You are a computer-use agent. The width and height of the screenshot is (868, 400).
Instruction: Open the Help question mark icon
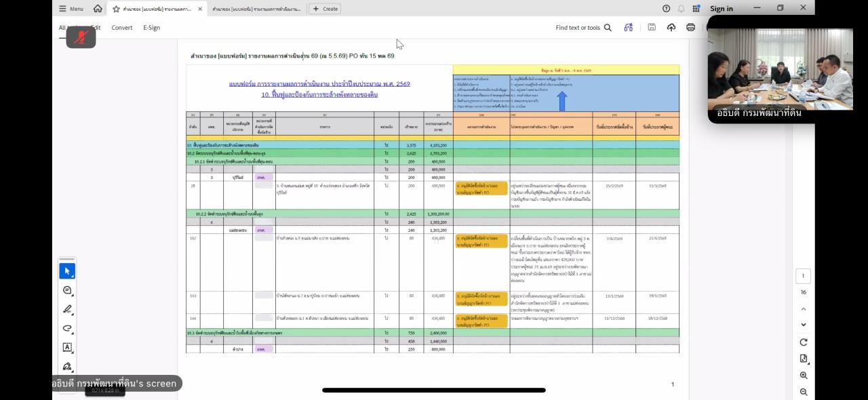[x=666, y=8]
